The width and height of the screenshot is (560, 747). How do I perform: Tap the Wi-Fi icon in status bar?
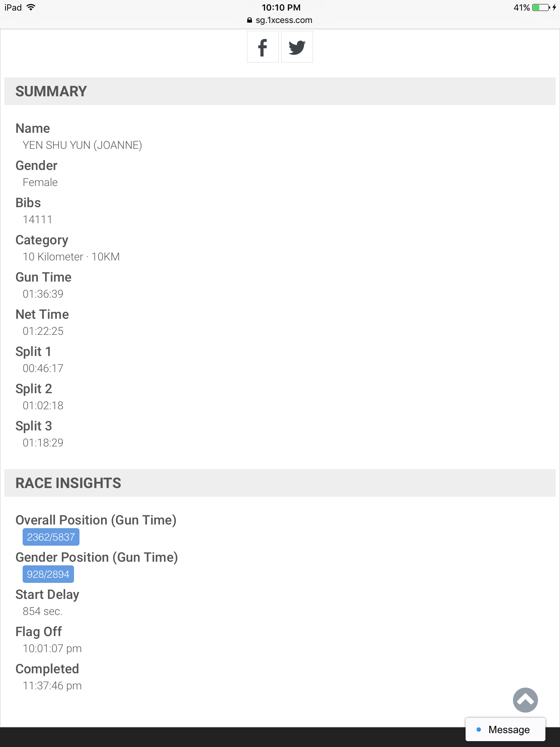(x=31, y=7)
